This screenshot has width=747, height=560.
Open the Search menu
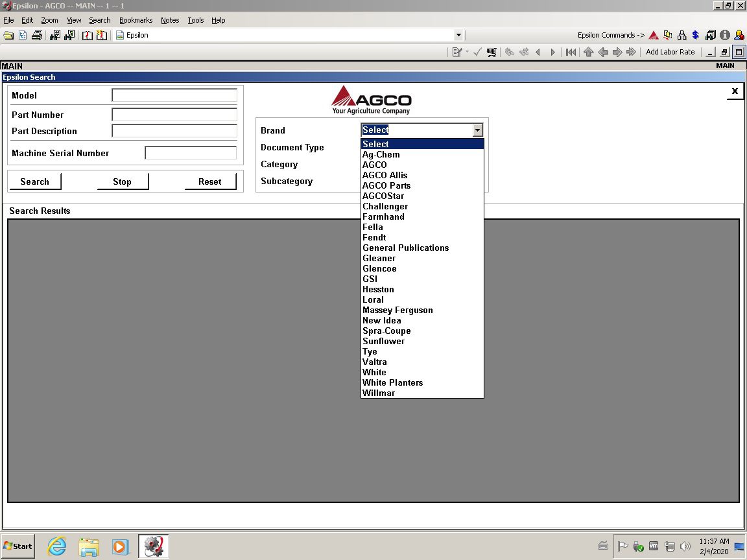point(100,20)
